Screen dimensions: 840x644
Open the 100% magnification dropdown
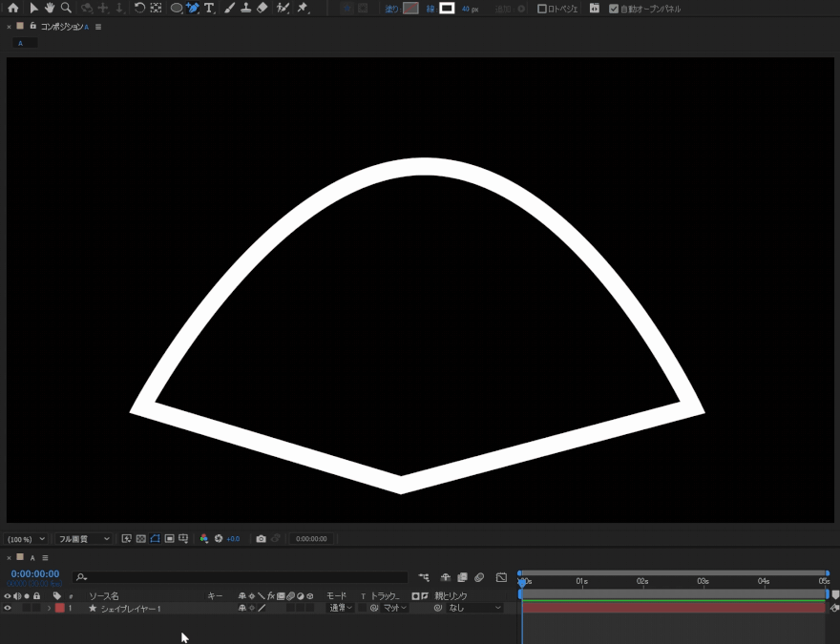point(27,539)
